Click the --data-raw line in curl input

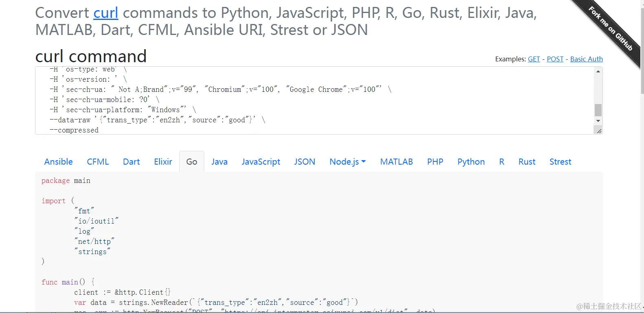point(158,120)
